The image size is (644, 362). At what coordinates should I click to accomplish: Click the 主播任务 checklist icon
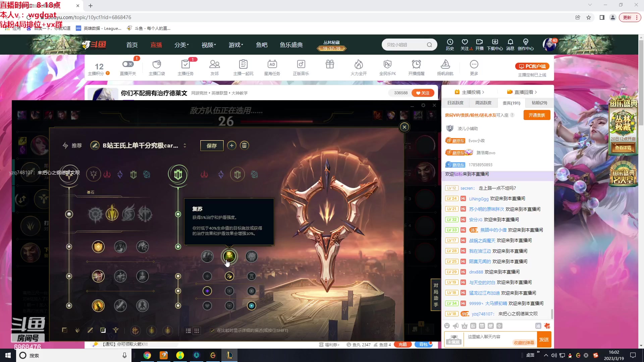click(x=185, y=64)
